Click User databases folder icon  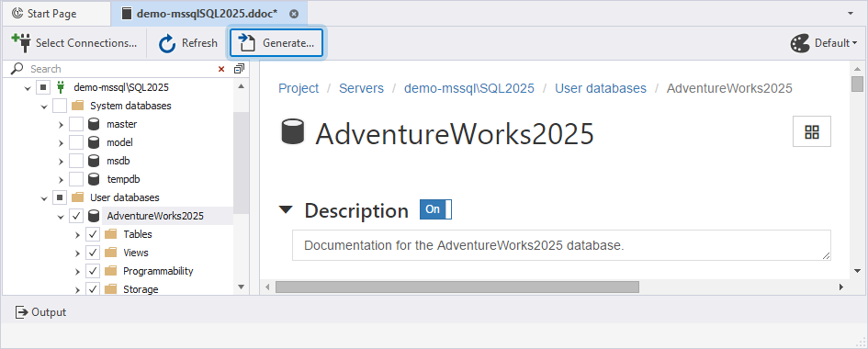pos(77,197)
